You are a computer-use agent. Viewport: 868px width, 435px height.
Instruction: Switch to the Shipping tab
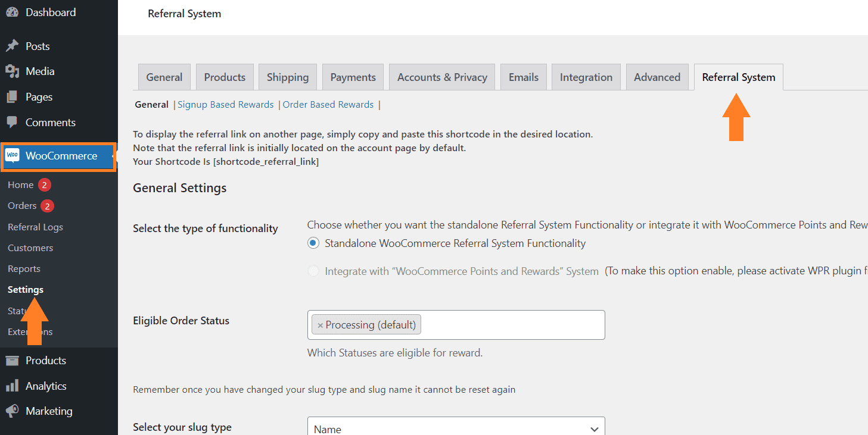pyautogui.click(x=288, y=77)
